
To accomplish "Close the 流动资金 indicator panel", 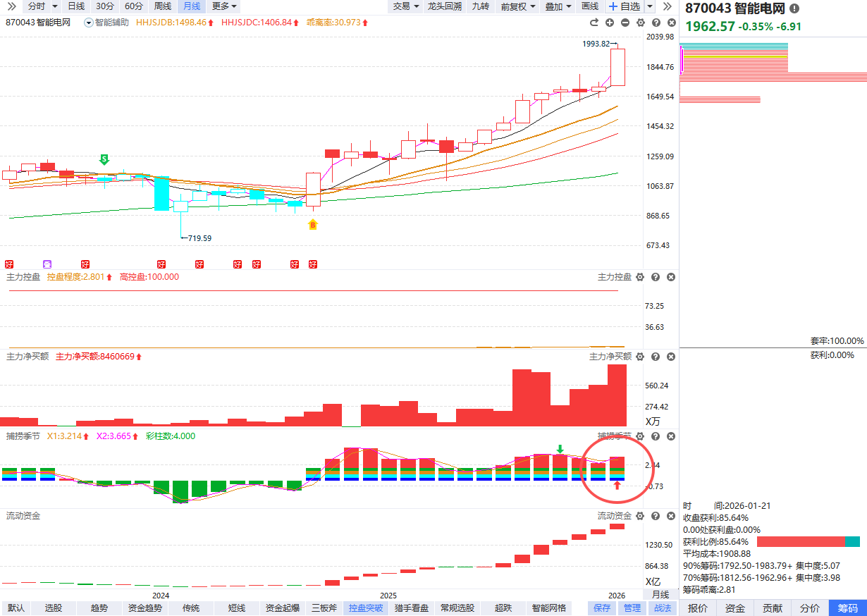I will click(671, 516).
